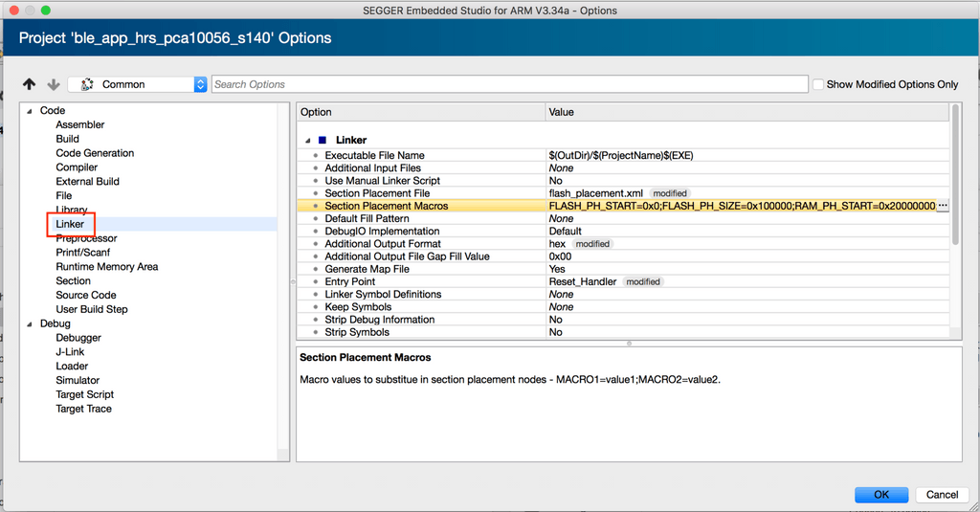
Task: Select Printf/Scanf category
Action: click(x=83, y=253)
